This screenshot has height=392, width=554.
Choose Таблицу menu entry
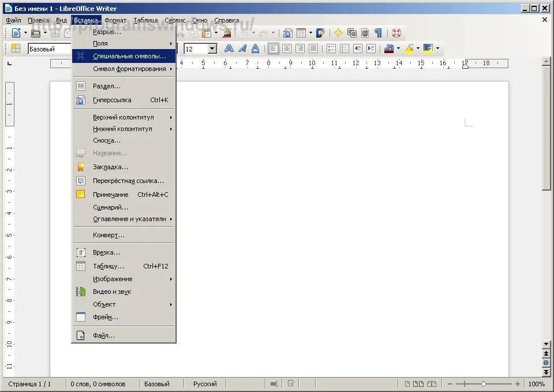tap(123, 266)
